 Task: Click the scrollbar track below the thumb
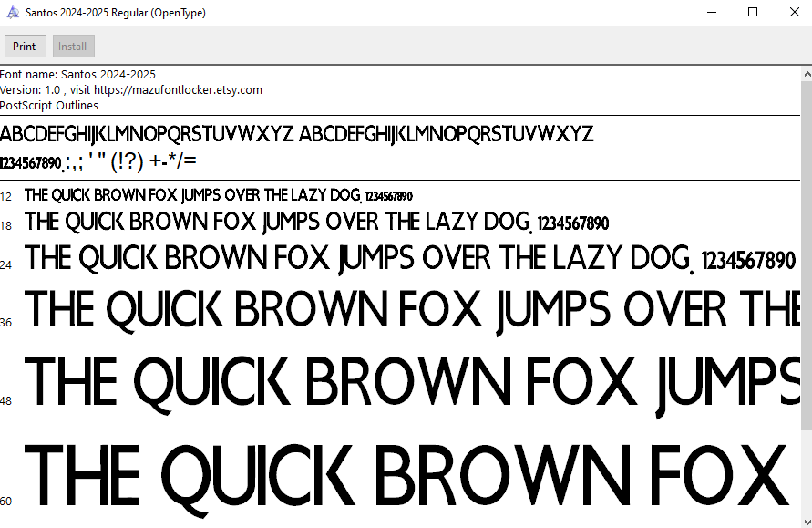(807, 474)
